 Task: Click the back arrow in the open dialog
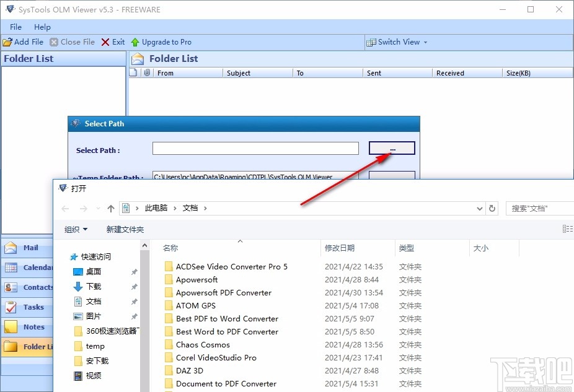tap(65, 207)
